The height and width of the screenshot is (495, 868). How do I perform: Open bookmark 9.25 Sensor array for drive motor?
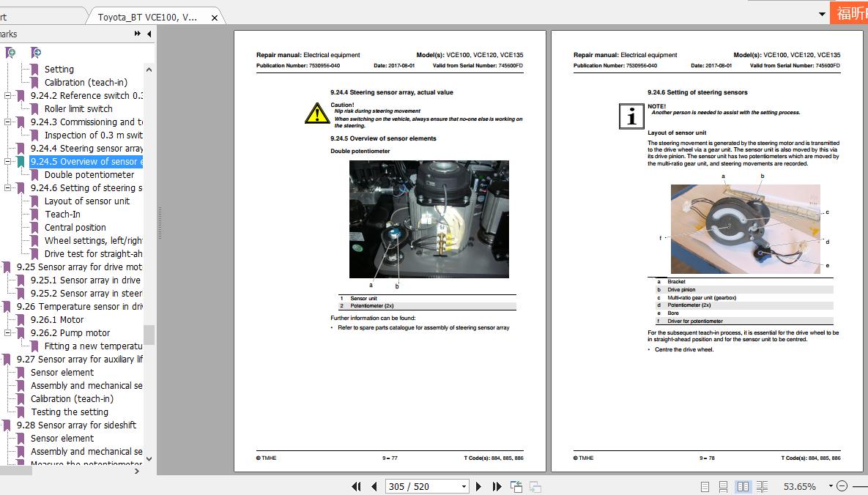point(79,267)
